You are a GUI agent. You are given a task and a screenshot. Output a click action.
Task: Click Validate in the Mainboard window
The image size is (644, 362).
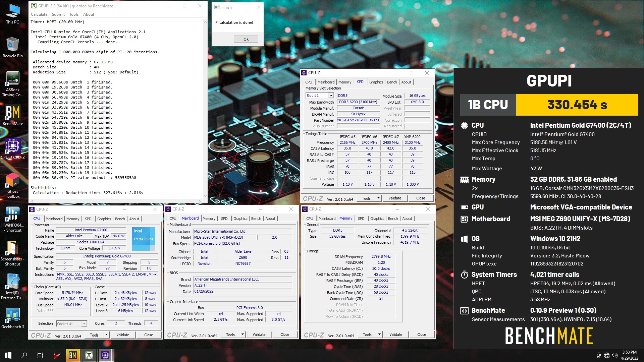pos(259,335)
